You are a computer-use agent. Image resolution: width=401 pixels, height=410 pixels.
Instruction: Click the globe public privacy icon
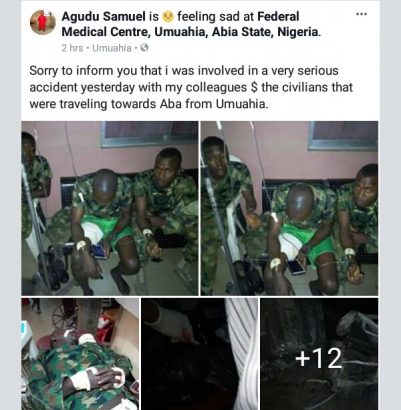[144, 48]
